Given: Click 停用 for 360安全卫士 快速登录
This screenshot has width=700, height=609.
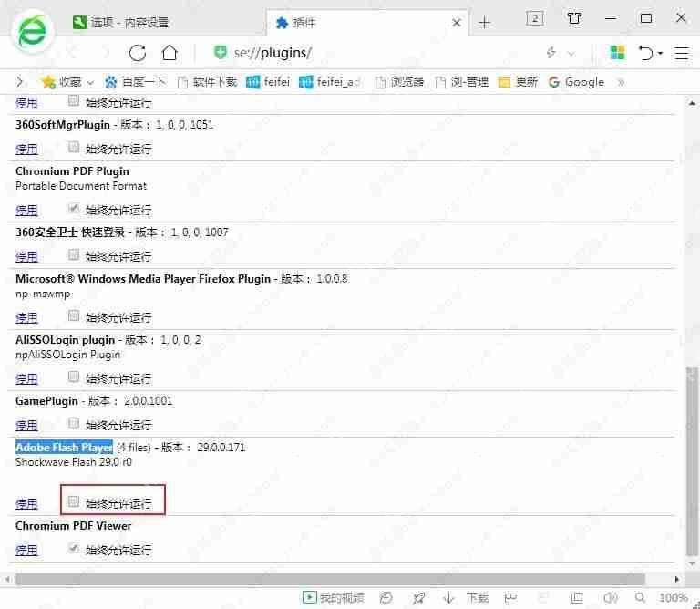Looking at the screenshot, I should coord(26,256).
